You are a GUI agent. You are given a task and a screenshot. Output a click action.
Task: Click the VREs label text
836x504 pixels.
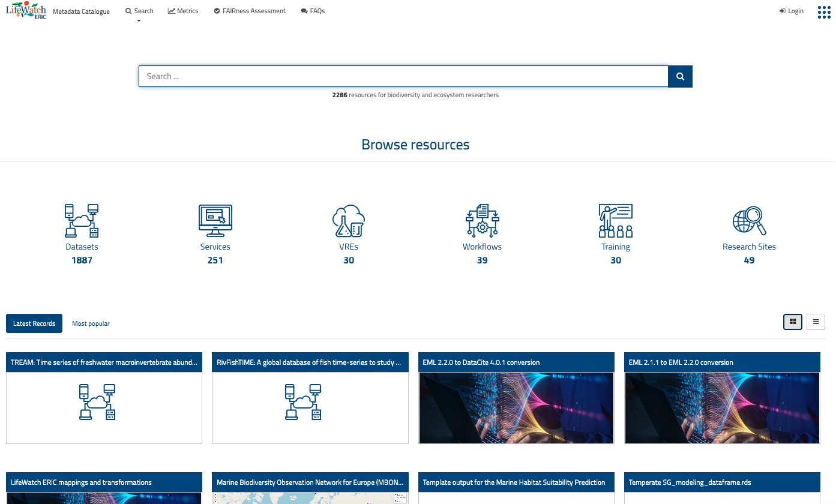click(349, 247)
